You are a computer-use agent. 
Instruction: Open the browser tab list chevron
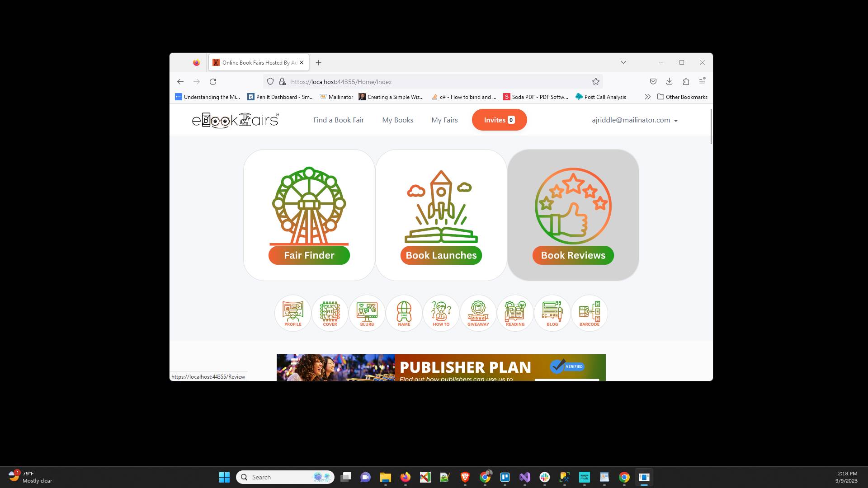click(623, 62)
